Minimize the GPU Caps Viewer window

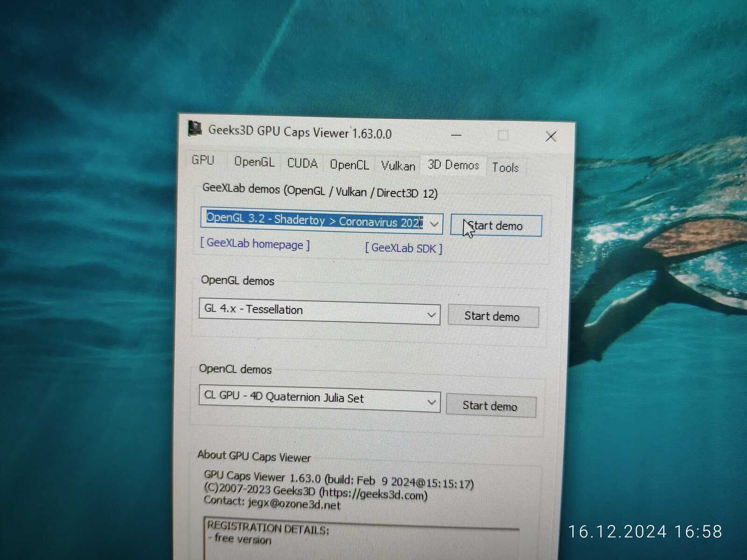tap(457, 135)
